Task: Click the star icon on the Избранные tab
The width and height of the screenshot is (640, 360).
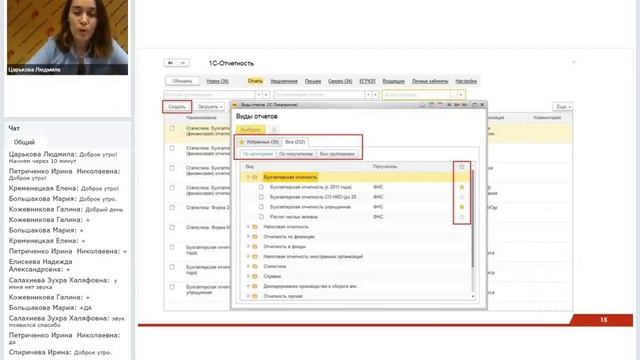Action: tap(242, 142)
